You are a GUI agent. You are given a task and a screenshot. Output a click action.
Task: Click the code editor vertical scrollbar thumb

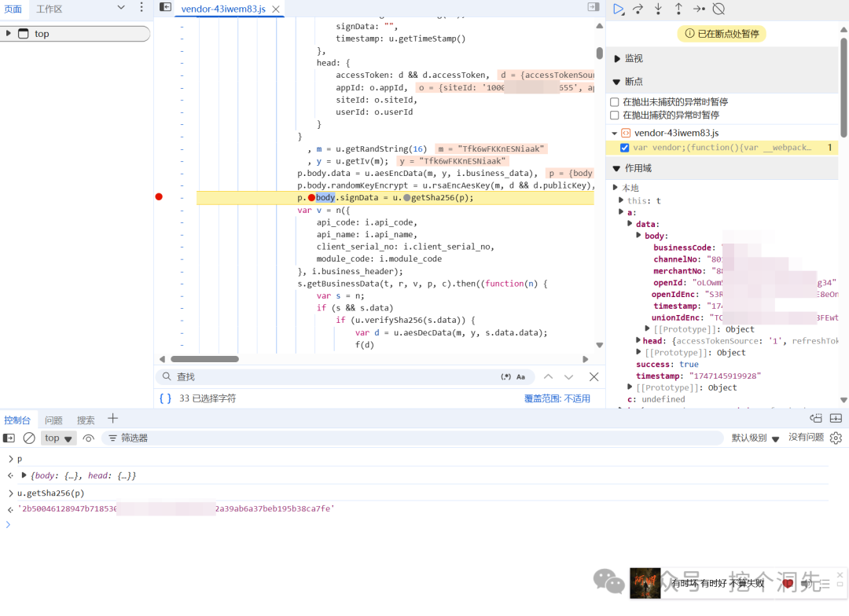pyautogui.click(x=599, y=53)
